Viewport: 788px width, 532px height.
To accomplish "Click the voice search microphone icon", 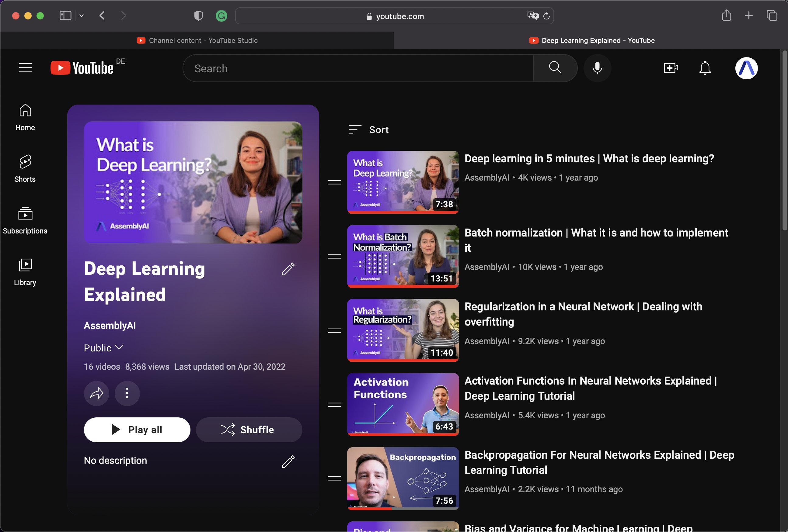I will click(x=597, y=68).
